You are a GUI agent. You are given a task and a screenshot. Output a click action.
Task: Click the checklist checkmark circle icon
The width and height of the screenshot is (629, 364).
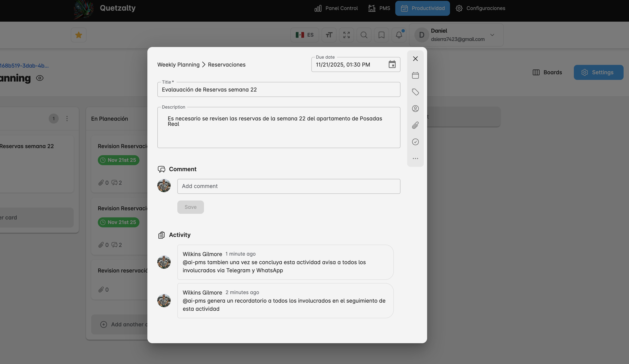[x=415, y=142]
